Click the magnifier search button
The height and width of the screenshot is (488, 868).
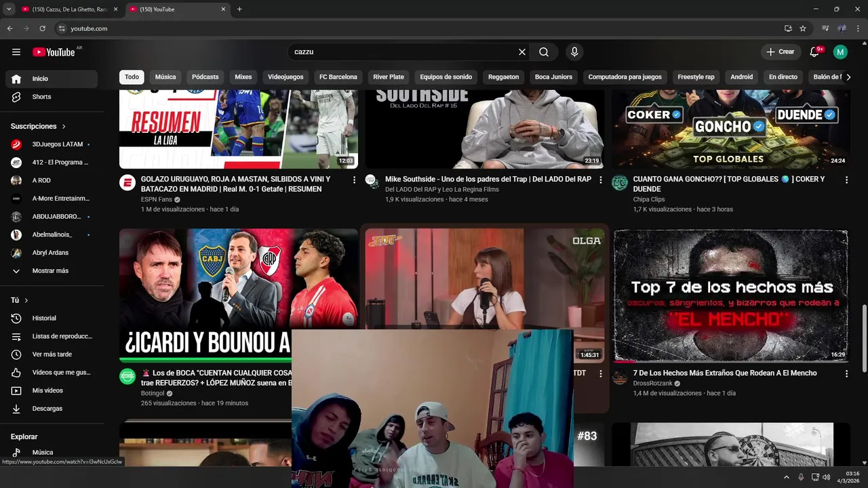(544, 52)
